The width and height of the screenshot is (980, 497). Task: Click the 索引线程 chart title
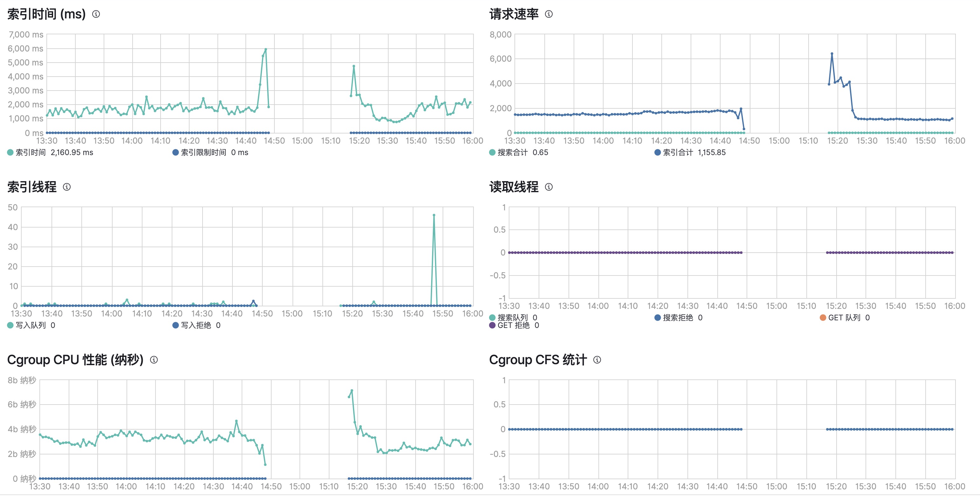click(x=31, y=187)
